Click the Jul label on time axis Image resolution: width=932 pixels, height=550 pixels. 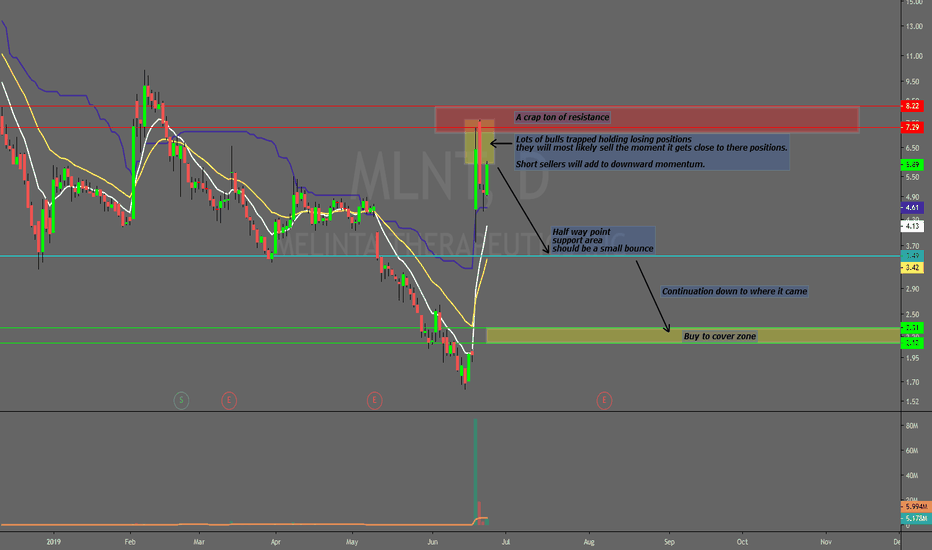(506, 542)
